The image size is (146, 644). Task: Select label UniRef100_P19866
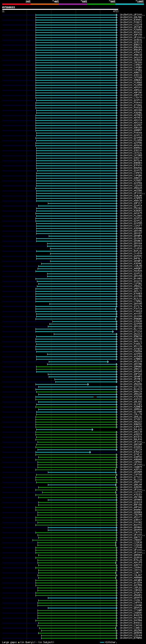131,82
